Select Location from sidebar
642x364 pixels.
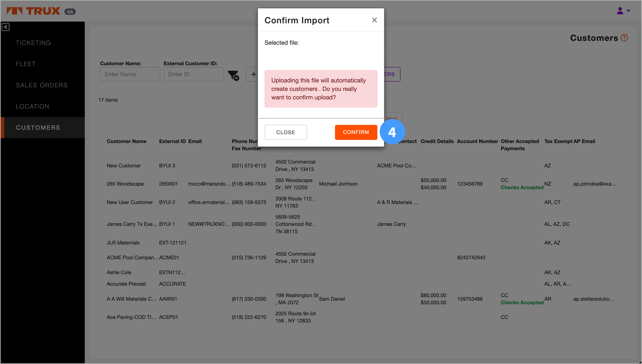[x=32, y=106]
